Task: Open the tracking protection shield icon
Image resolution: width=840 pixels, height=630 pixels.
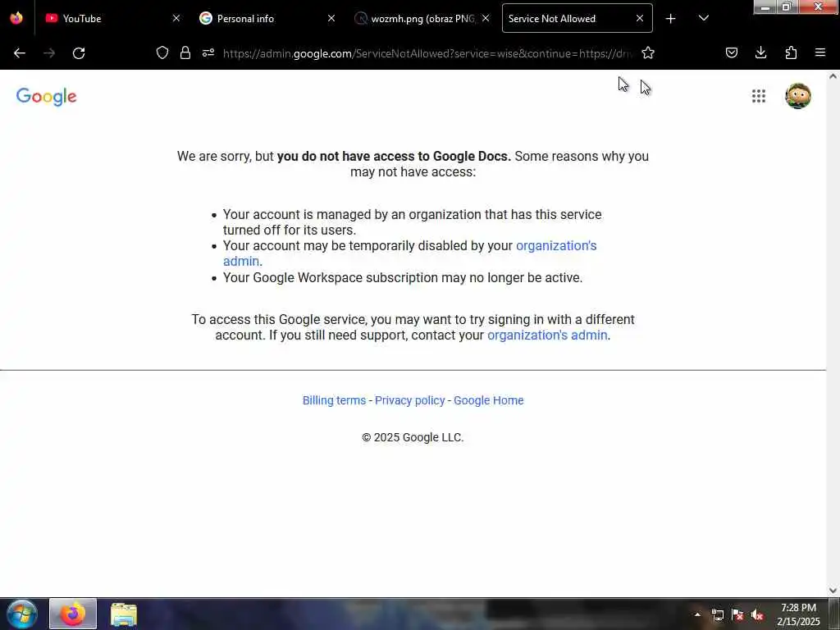Action: pos(162,52)
